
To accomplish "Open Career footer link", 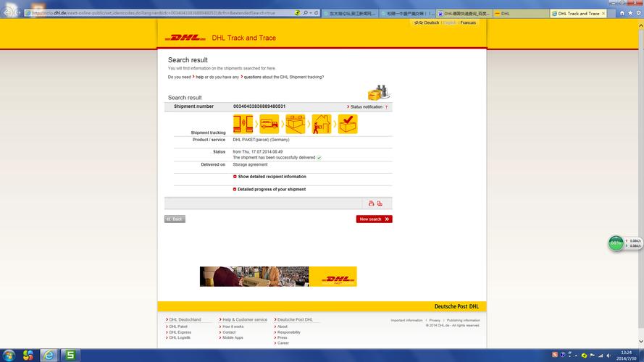I will [x=282, y=342].
